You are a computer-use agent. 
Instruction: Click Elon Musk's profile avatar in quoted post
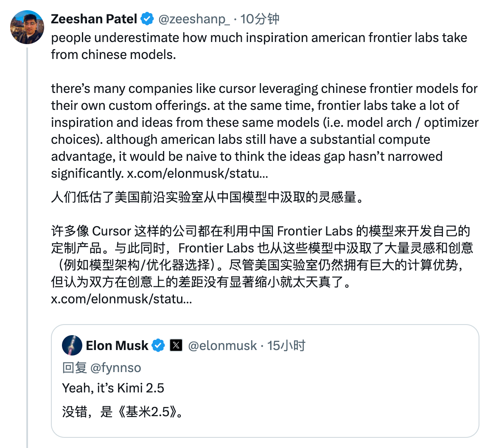point(72,345)
